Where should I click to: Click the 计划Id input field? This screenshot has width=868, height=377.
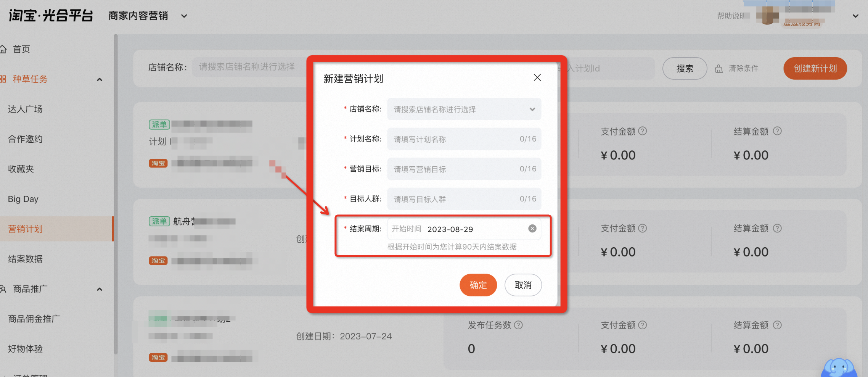606,69
